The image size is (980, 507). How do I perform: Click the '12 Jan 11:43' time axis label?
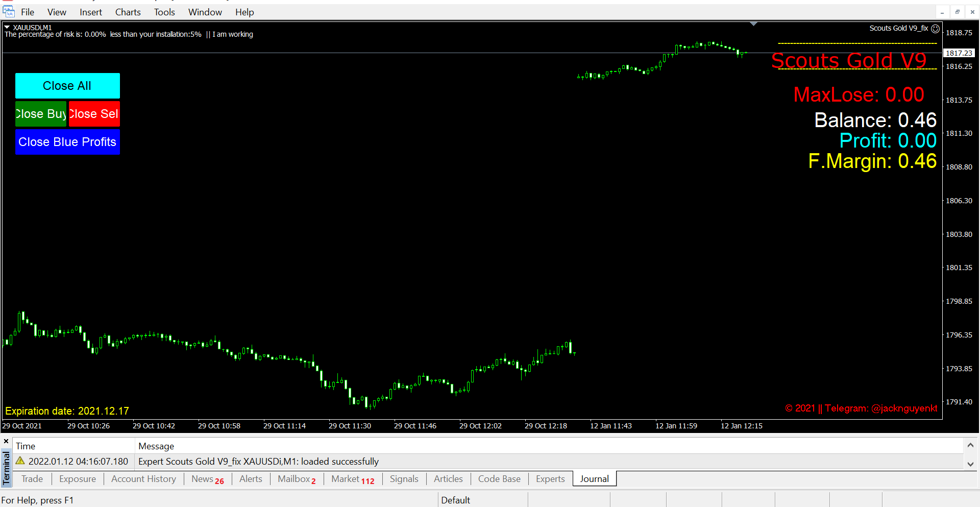(x=611, y=426)
